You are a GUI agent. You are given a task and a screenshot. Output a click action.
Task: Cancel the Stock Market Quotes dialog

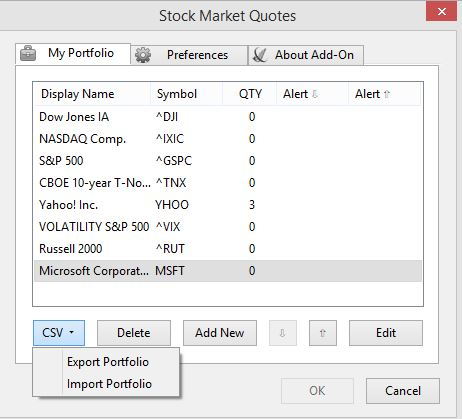(403, 391)
